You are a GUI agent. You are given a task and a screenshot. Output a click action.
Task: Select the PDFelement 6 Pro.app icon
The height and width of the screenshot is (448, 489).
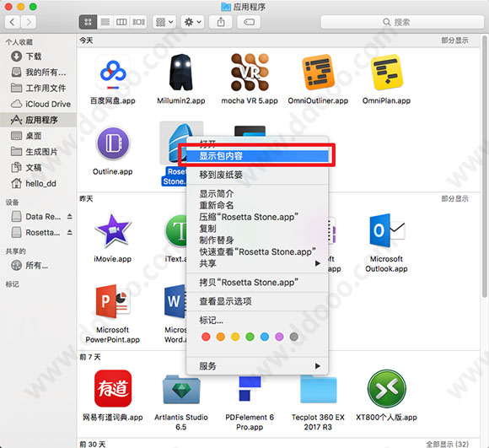pos(250,388)
